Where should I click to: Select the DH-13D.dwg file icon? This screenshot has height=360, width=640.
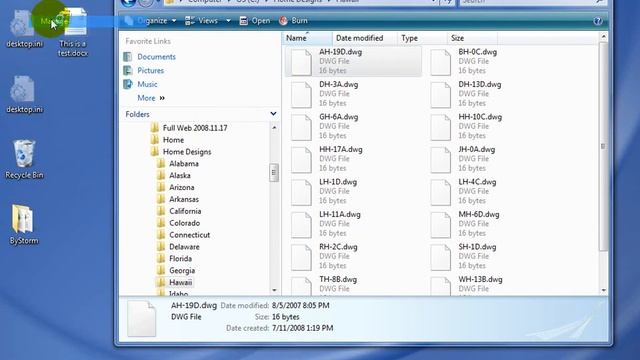pos(440,95)
